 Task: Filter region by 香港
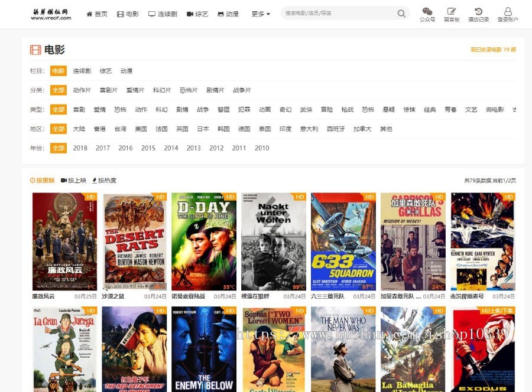pyautogui.click(x=100, y=129)
